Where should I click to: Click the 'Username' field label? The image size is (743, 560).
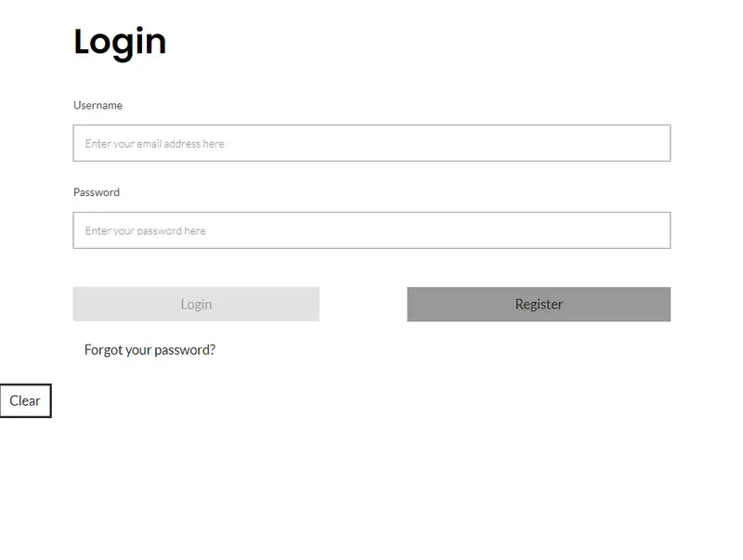[x=98, y=106]
